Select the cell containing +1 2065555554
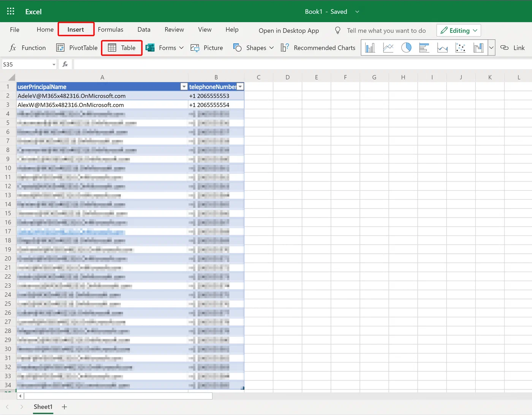This screenshot has width=532, height=415. [x=216, y=105]
